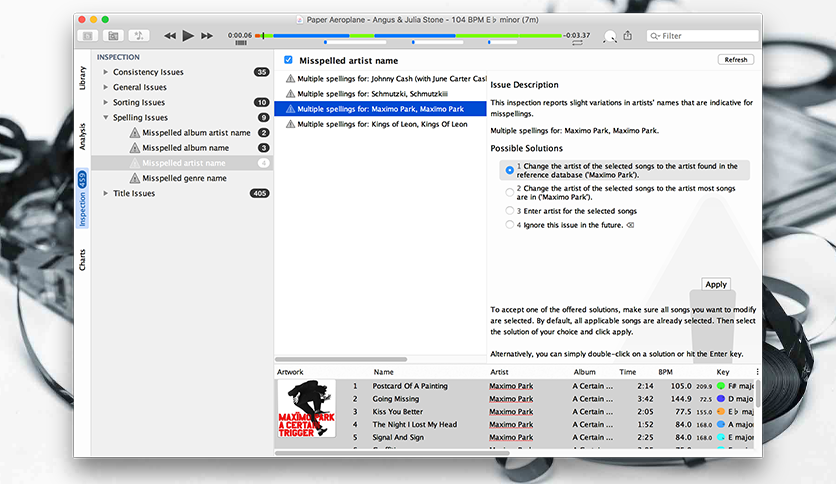Click the A Certain Trigger album artwork
The width and height of the screenshot is (836, 484).
click(x=307, y=408)
